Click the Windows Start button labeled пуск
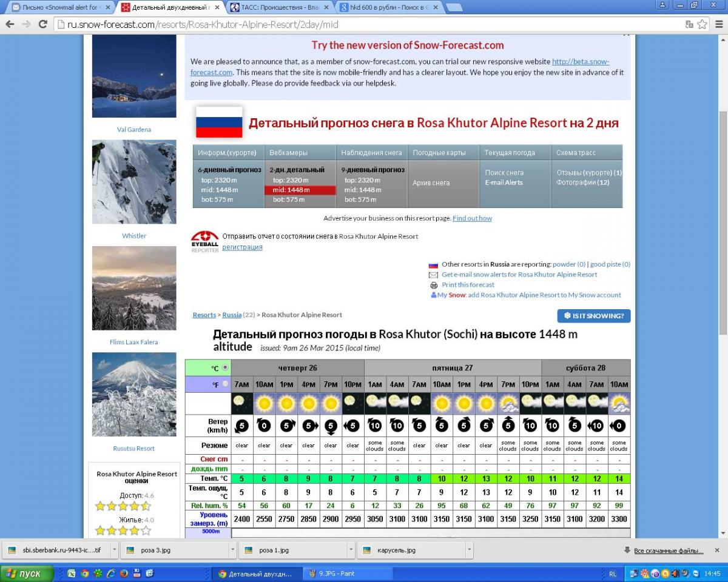This screenshot has height=582, width=728. 27,574
